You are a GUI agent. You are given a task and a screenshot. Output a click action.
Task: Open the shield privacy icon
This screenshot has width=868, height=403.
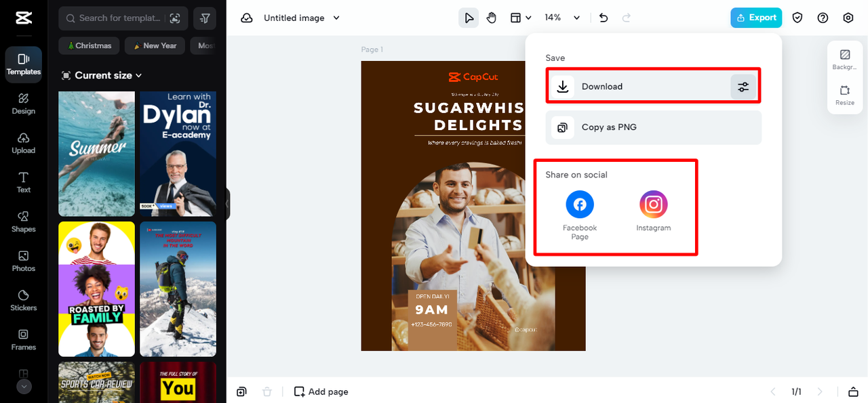click(797, 18)
